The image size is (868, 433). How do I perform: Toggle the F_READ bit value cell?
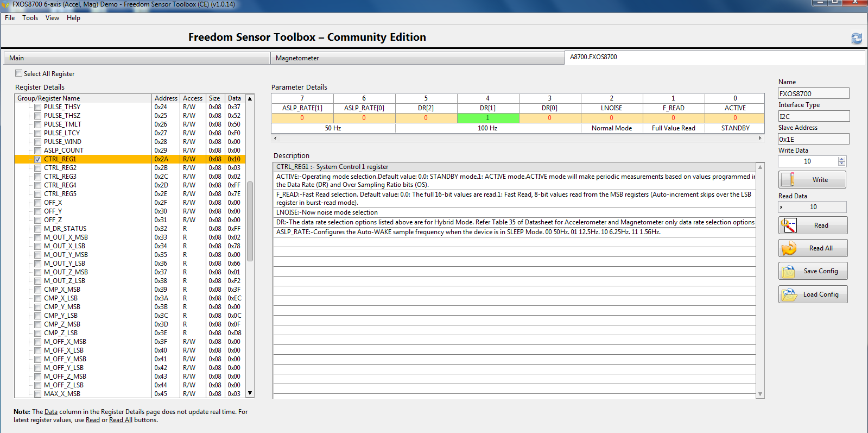point(674,118)
